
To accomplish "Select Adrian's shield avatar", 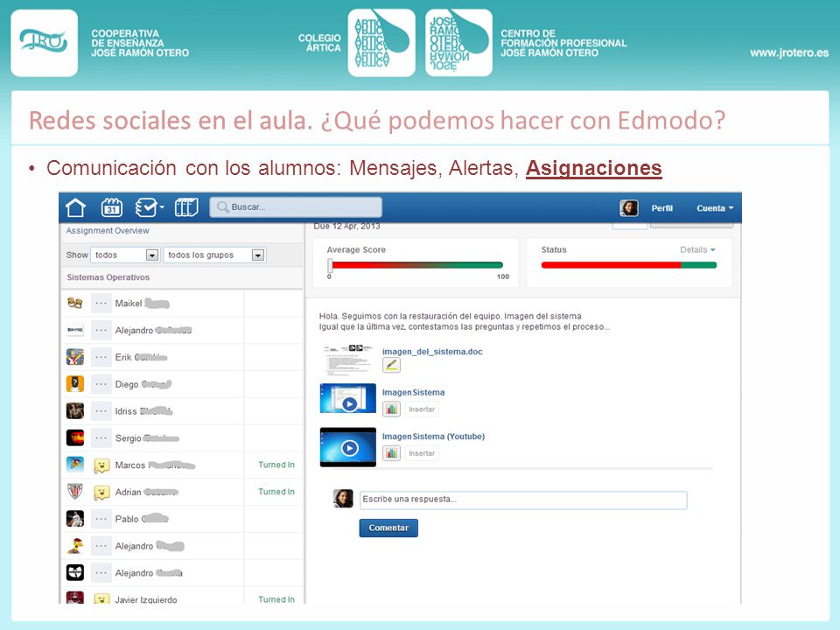I will coord(75,491).
